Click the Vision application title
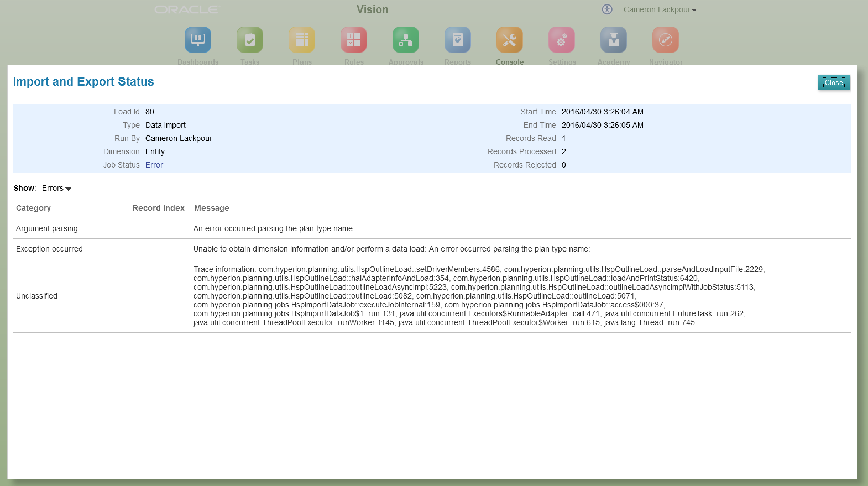 tap(372, 9)
